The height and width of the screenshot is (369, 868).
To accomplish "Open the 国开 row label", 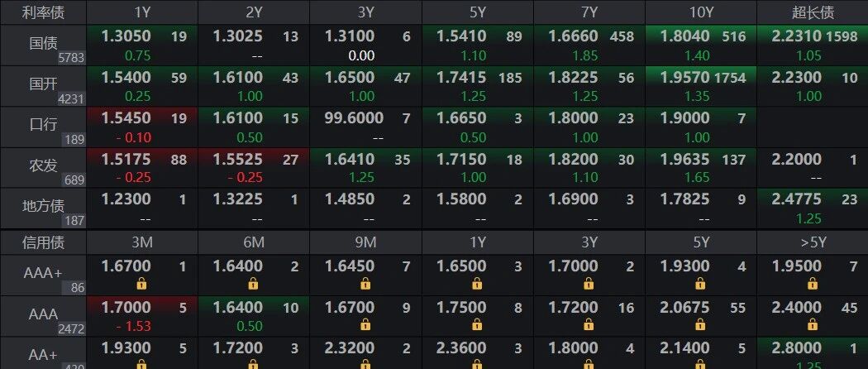I will (x=43, y=85).
